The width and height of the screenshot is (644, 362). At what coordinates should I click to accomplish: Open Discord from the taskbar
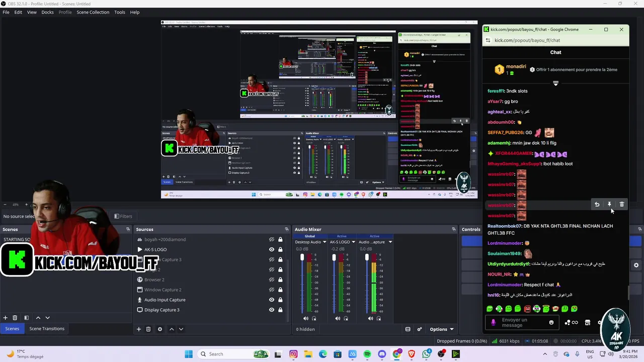382,354
